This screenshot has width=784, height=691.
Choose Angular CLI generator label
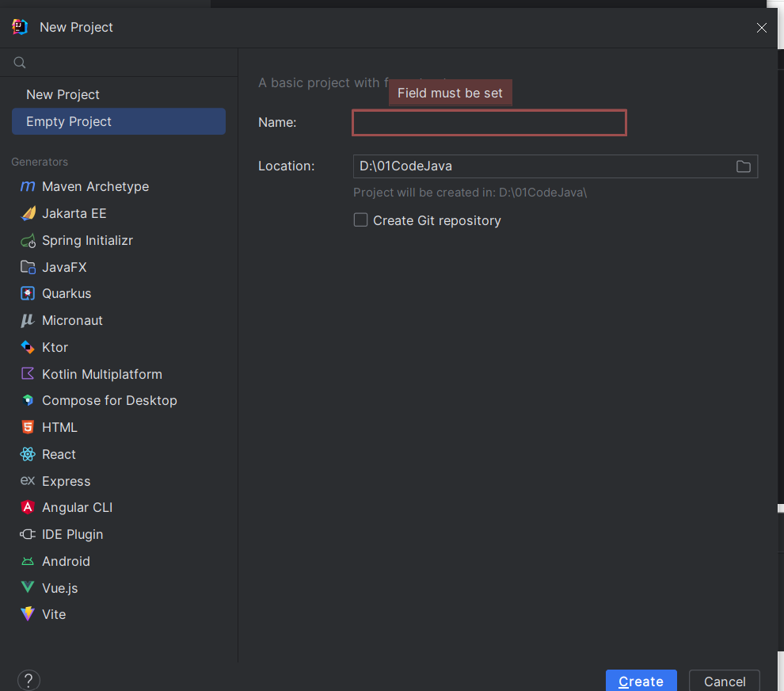[x=77, y=507]
